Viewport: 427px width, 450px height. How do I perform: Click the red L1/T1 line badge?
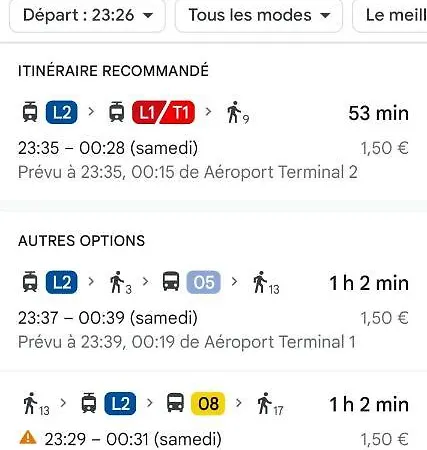pyautogui.click(x=163, y=112)
